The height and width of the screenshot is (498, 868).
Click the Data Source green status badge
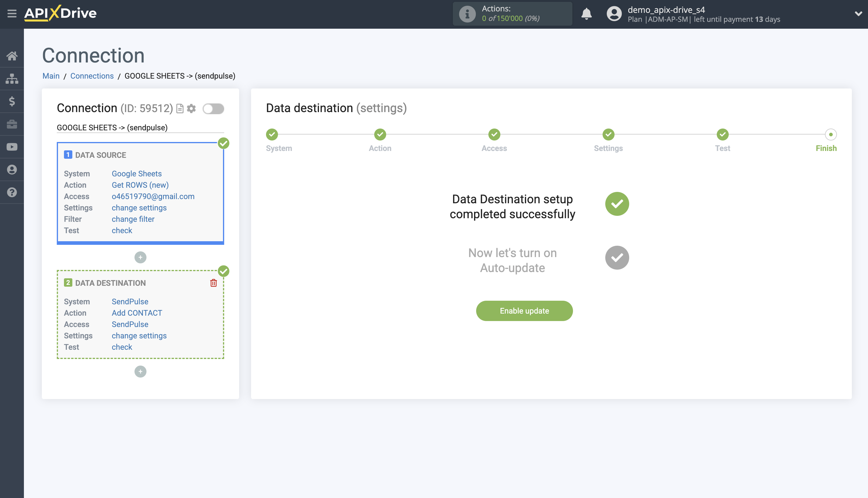(224, 143)
